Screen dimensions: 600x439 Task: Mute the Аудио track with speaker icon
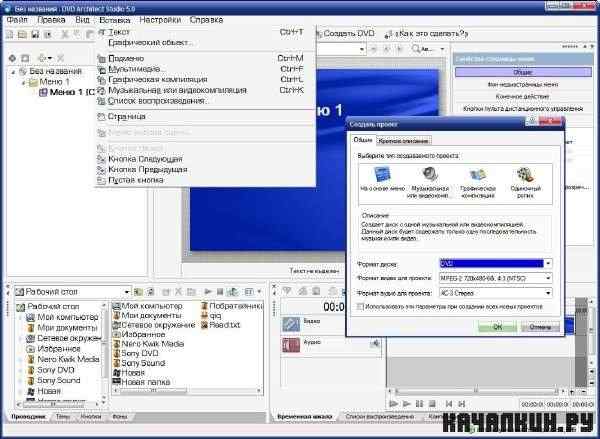[375, 344]
